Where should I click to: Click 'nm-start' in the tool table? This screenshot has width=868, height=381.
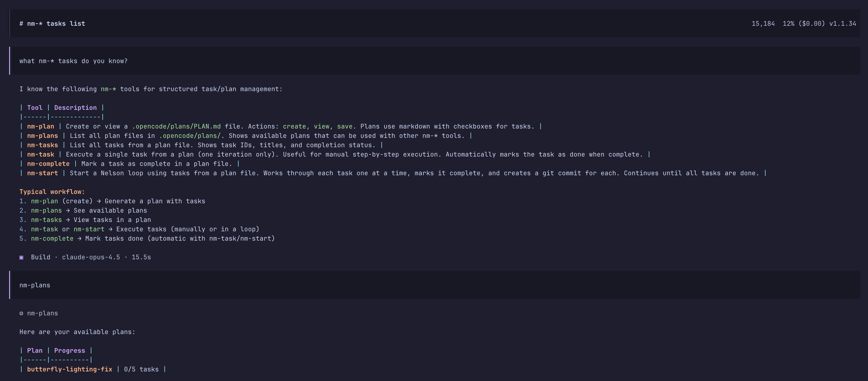[42, 173]
